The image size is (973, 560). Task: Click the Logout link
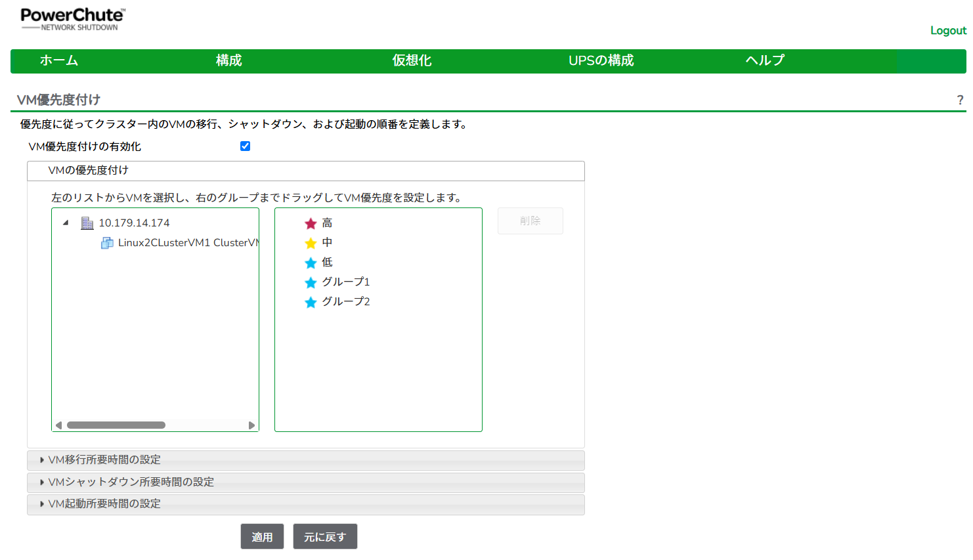coord(948,30)
